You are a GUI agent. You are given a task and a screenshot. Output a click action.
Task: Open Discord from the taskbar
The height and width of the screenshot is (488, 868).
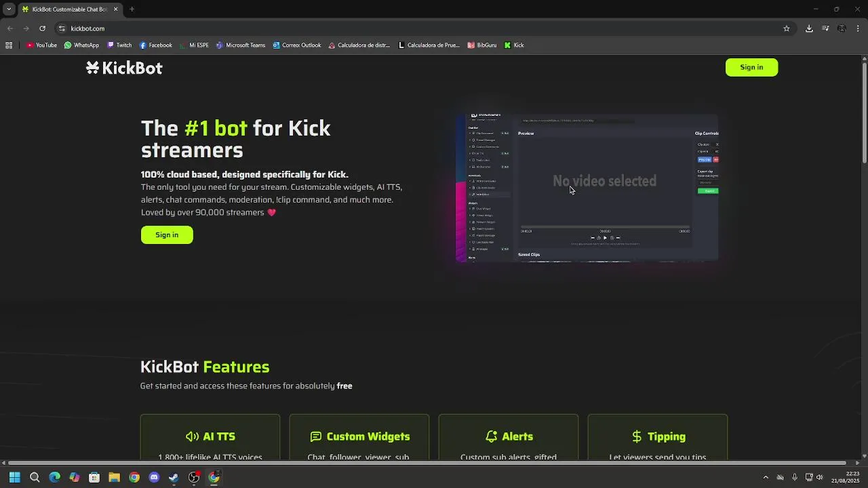click(154, 477)
